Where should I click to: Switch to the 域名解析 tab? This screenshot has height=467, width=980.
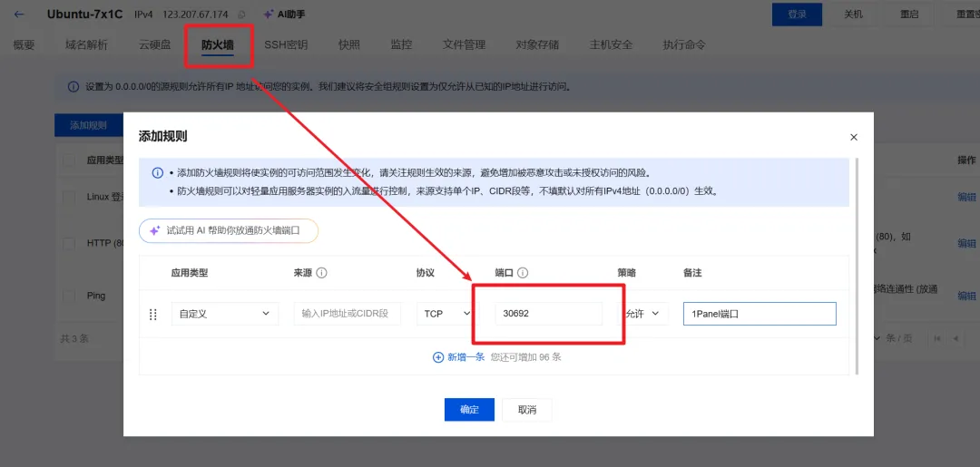[86, 45]
